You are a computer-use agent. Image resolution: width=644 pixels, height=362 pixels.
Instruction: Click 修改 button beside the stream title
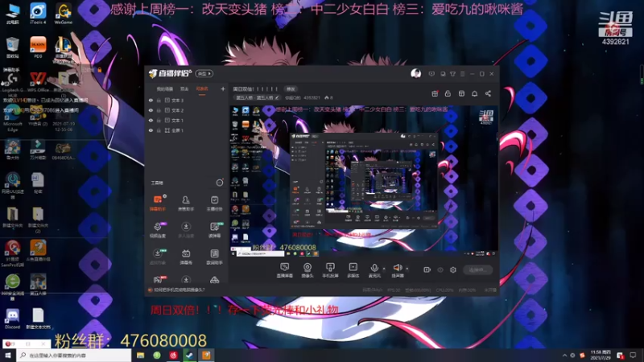(291, 88)
